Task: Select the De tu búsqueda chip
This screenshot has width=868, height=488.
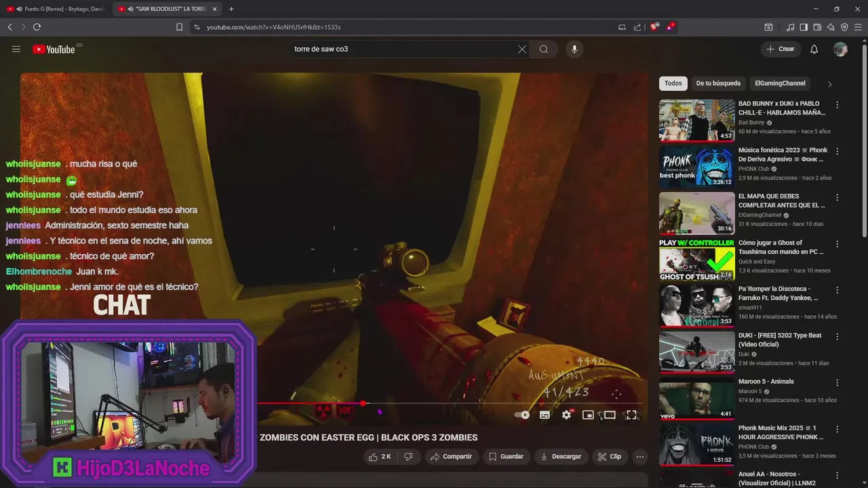Action: coord(718,83)
